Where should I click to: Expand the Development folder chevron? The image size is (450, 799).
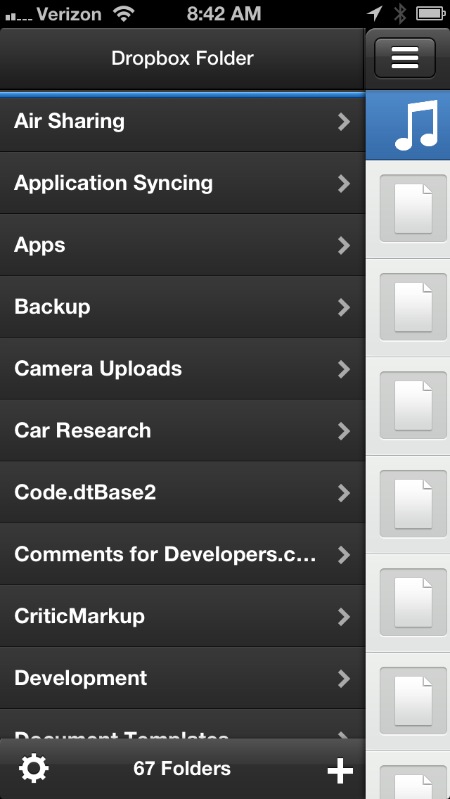coord(344,679)
